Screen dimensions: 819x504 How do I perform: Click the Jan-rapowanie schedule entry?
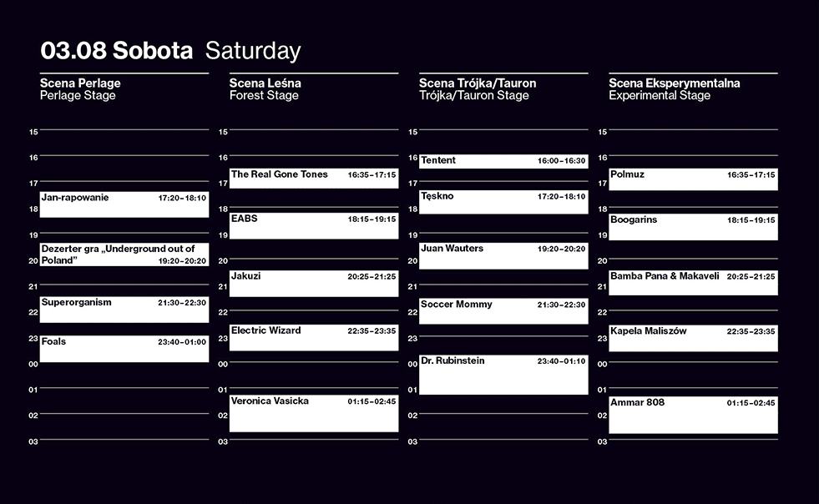tap(124, 204)
